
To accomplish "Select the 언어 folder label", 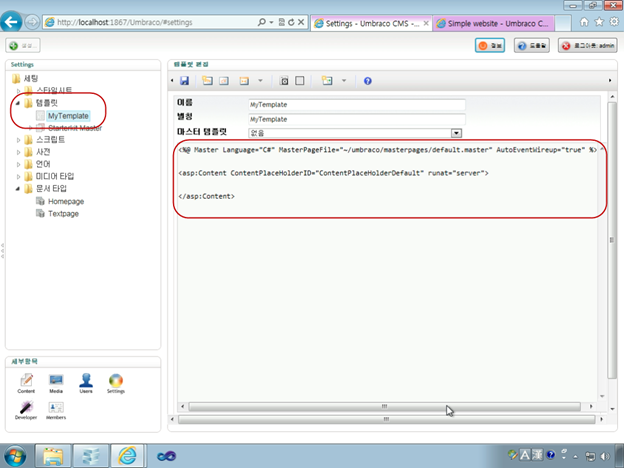I will pos(43,164).
